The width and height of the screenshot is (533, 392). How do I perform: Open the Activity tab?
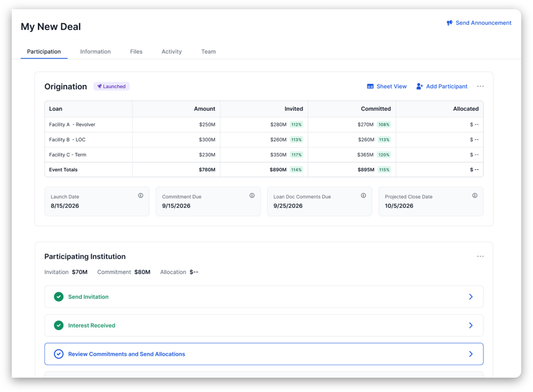click(172, 52)
